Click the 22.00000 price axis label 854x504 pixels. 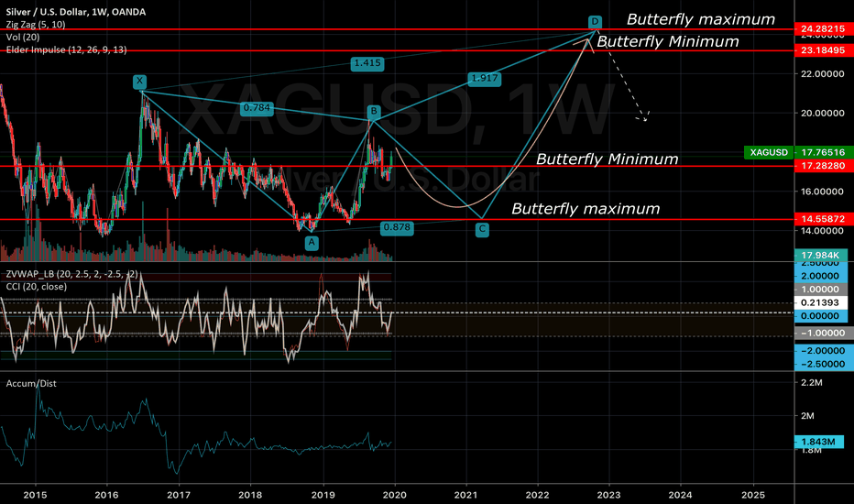[x=823, y=73]
